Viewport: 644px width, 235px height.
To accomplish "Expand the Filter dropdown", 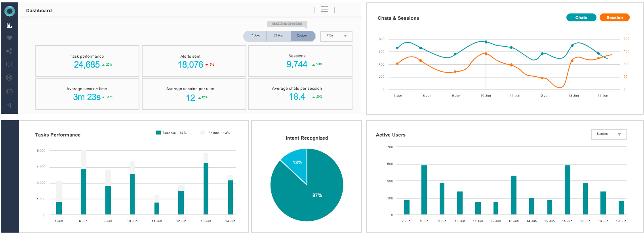I will click(x=336, y=36).
